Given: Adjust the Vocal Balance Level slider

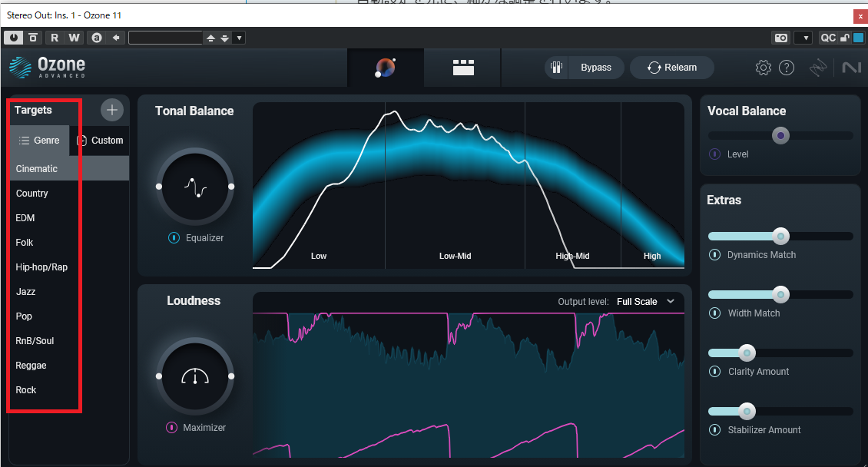Looking at the screenshot, I should 780,135.
